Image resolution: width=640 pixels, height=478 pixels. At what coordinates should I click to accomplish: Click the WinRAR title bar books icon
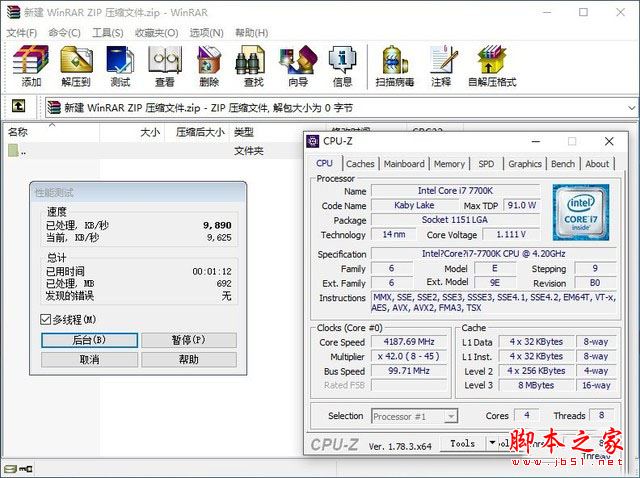13,12
